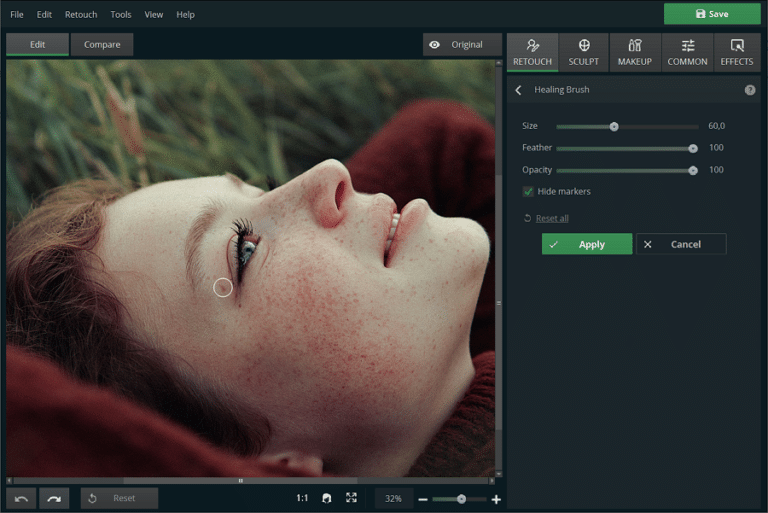Open help with the question mark icon

click(x=750, y=90)
